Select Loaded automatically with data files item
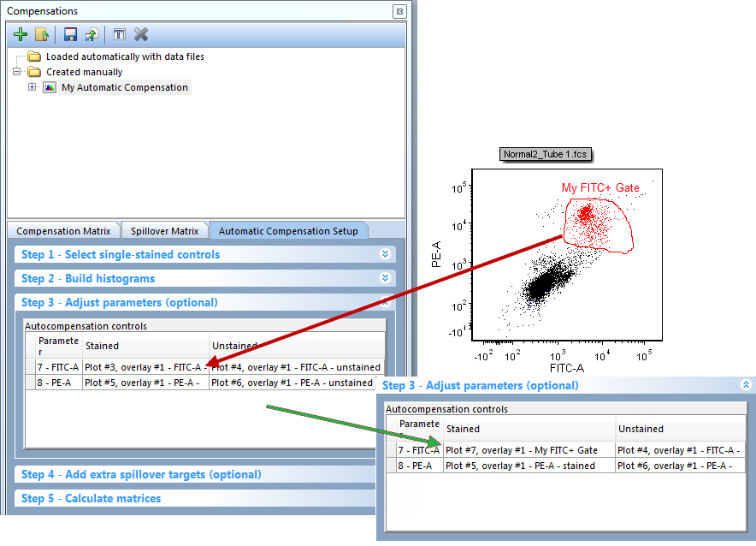This screenshot has width=756, height=546. pyautogui.click(x=125, y=56)
